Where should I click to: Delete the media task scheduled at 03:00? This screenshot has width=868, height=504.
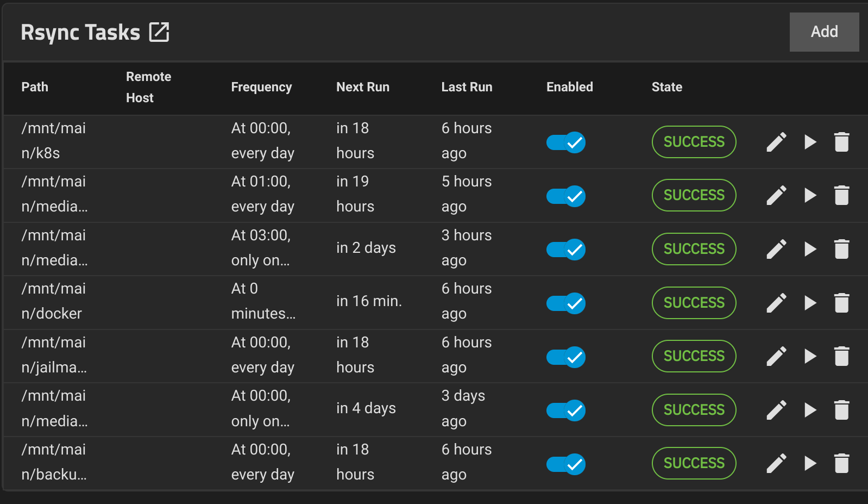pyautogui.click(x=841, y=249)
